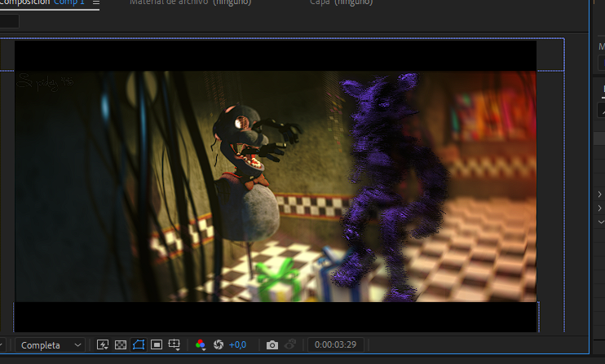Collapse the down-pointing chevron in side panel

point(601,221)
